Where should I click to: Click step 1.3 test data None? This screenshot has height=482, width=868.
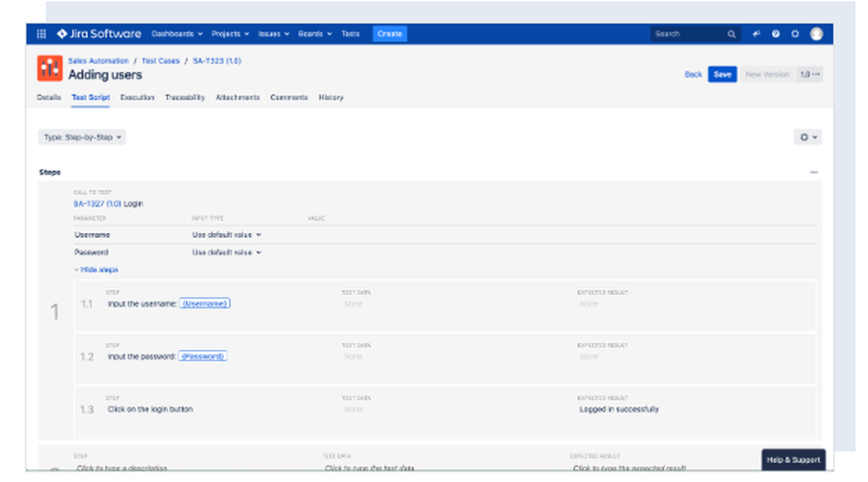pos(352,409)
